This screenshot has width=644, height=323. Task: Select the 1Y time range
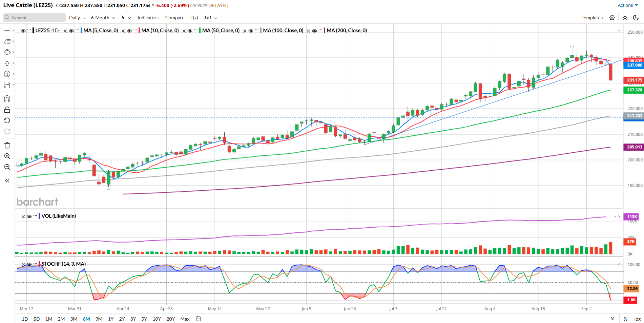coord(111,319)
